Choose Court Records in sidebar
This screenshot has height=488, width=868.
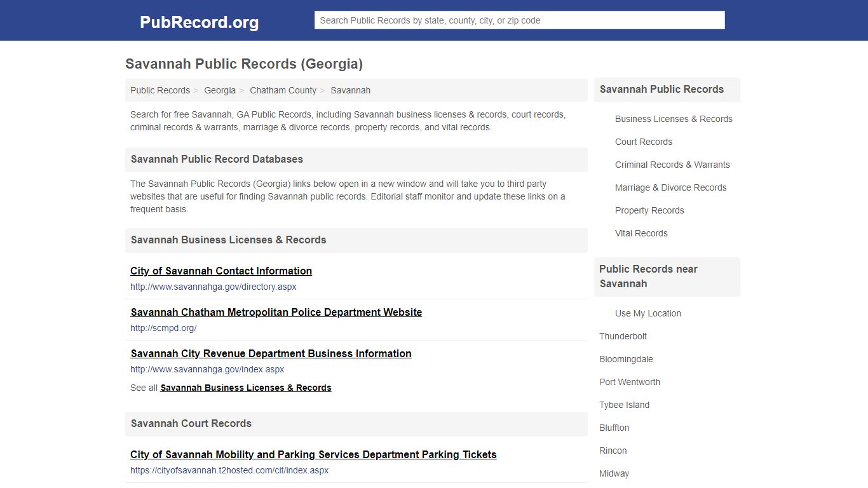click(644, 142)
